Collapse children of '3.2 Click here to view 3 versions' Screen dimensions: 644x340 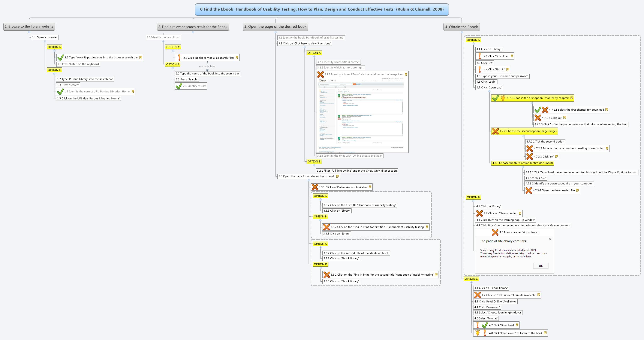(x=304, y=47)
